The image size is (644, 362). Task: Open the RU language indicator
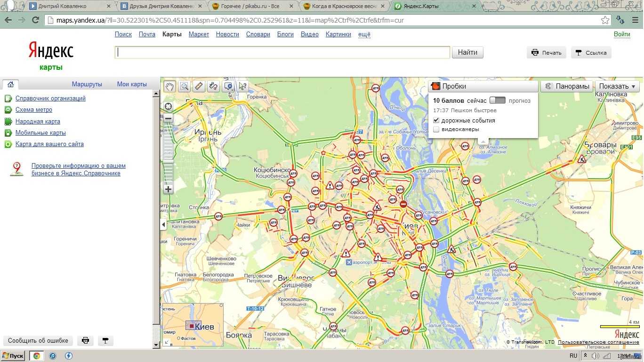coord(573,356)
